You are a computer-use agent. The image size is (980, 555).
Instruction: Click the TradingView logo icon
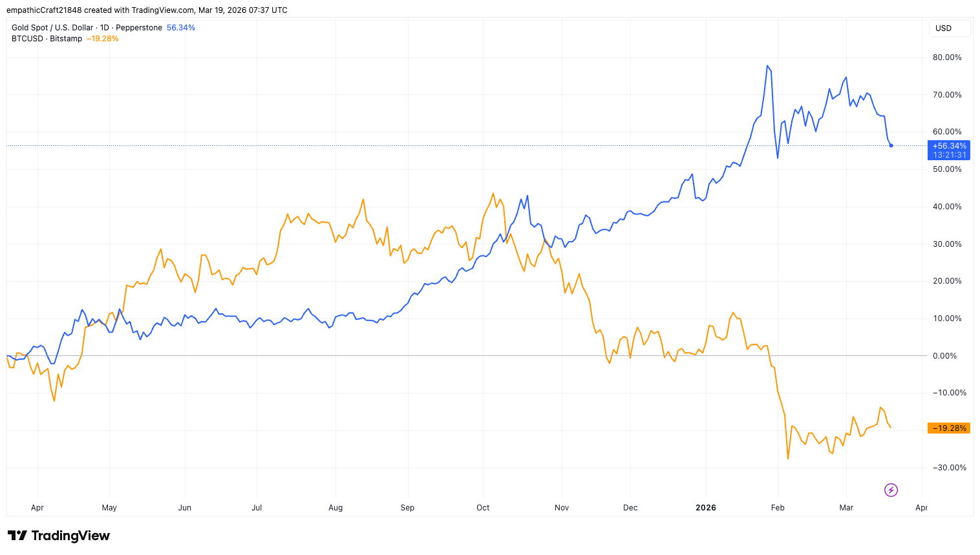17,536
